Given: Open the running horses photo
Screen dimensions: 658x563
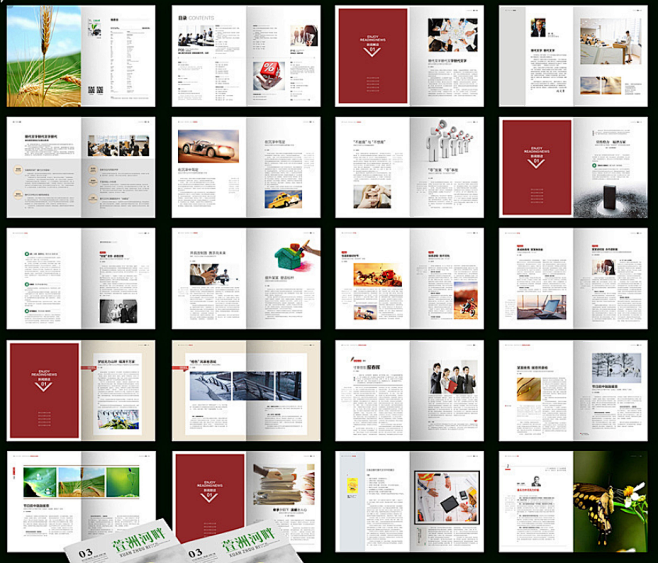Looking at the screenshot, I should (x=378, y=273).
